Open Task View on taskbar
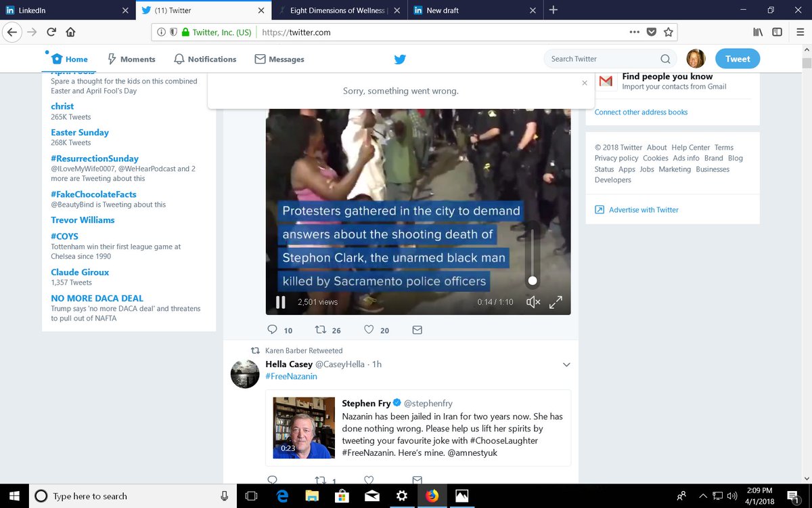 coord(251,496)
